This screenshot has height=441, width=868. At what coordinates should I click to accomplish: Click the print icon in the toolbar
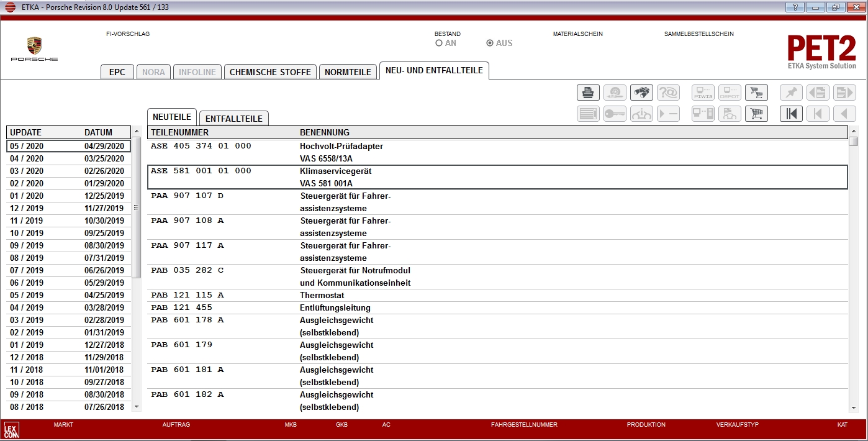tap(588, 93)
